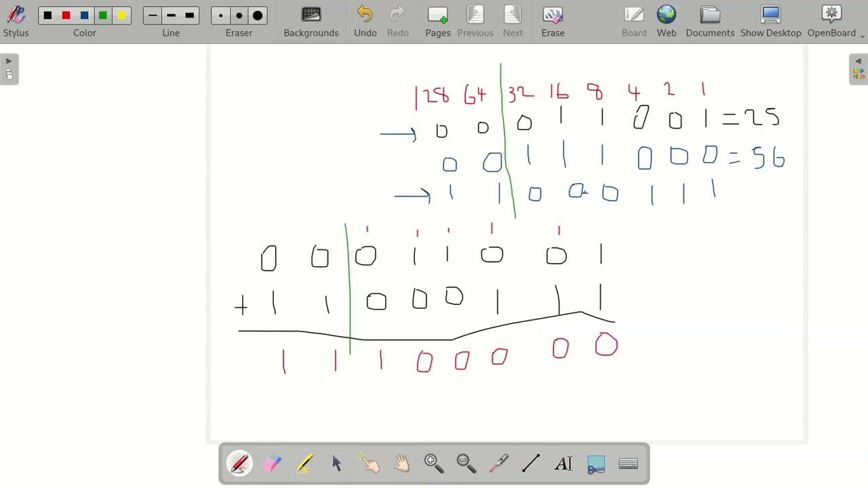Choose the green pen color
The height and width of the screenshot is (488, 868).
point(103,16)
